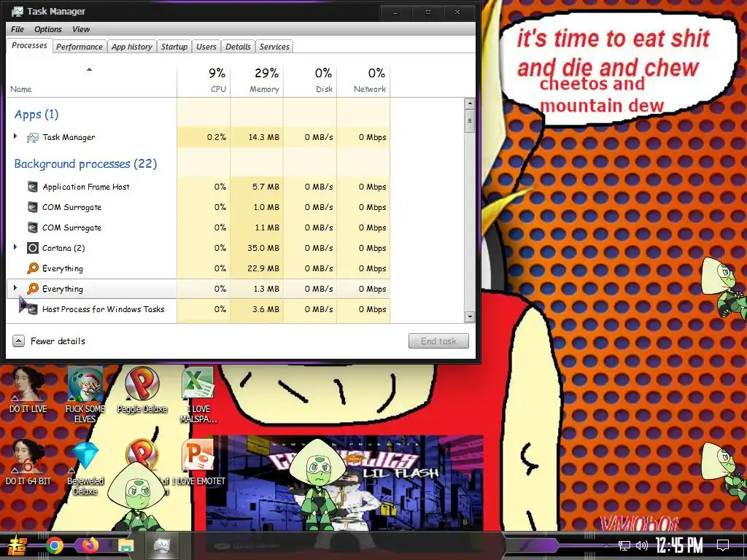This screenshot has height=560, width=747.
Task: Open the File menu
Action: pos(18,29)
